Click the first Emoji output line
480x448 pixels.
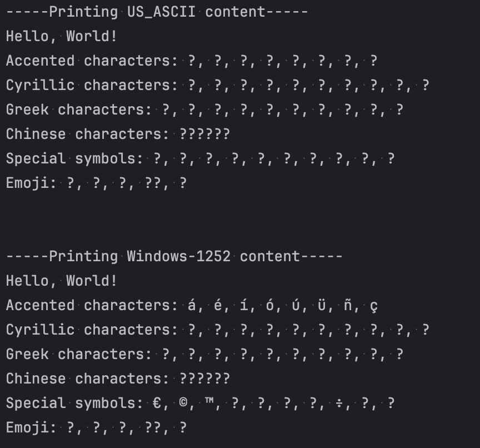point(97,183)
